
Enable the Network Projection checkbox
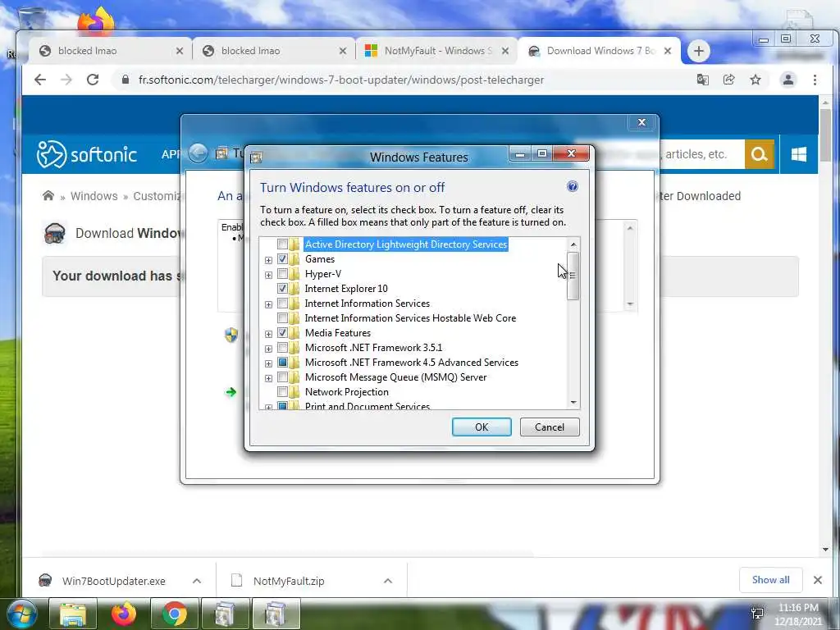tap(282, 392)
